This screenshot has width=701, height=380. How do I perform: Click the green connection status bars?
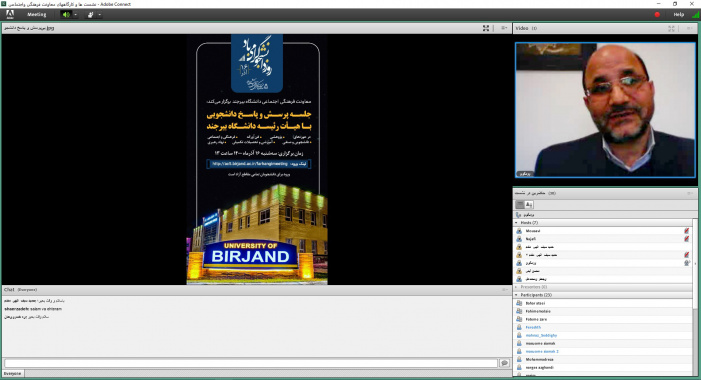695,15
